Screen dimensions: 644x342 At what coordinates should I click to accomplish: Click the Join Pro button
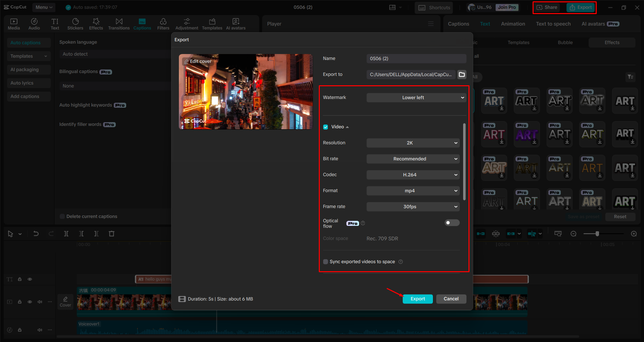[507, 7]
